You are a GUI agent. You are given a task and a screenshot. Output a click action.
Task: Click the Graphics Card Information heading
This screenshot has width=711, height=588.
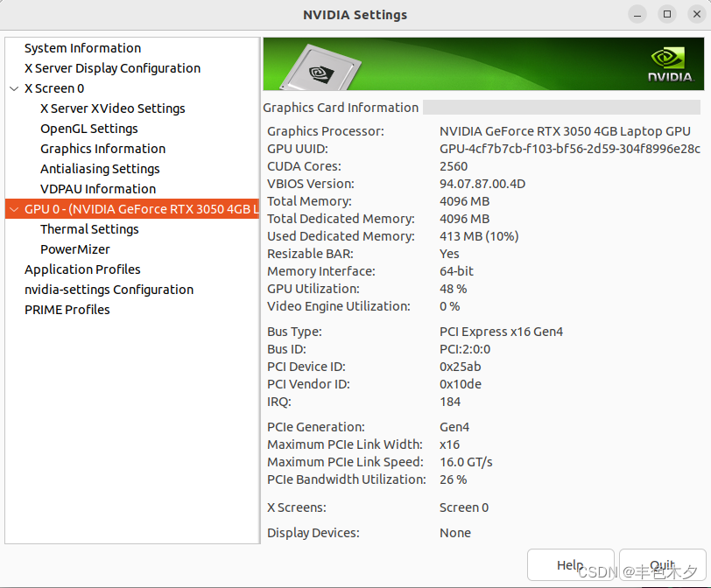341,108
